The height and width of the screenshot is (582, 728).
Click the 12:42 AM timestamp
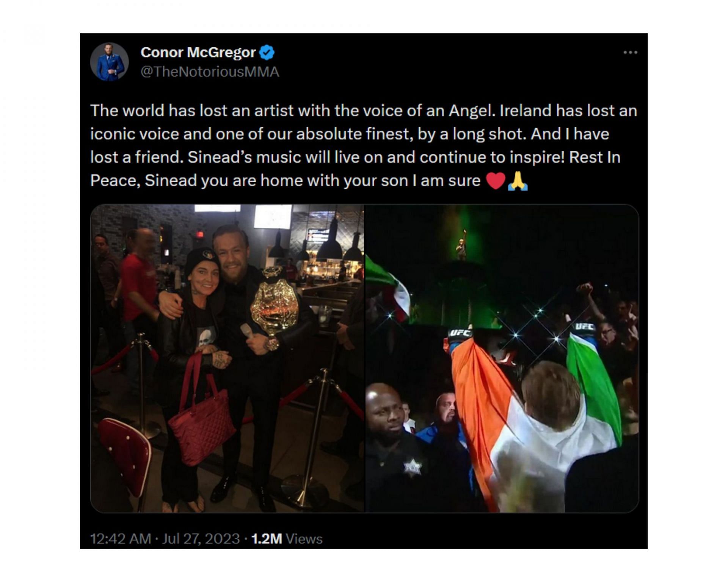tap(120, 538)
